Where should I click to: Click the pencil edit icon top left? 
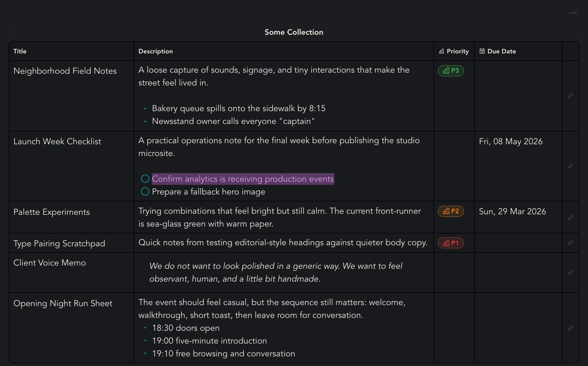[11, 32]
